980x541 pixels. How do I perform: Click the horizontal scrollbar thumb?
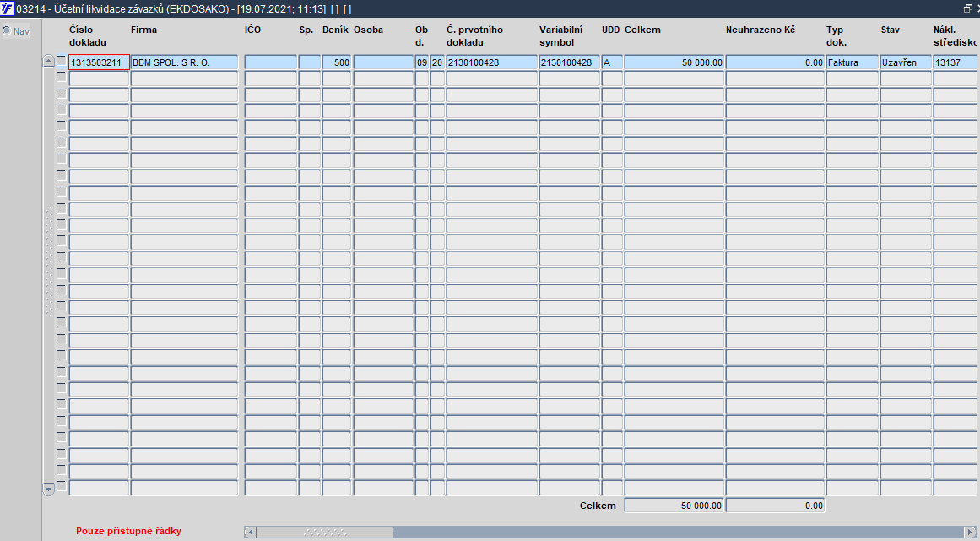324,533
